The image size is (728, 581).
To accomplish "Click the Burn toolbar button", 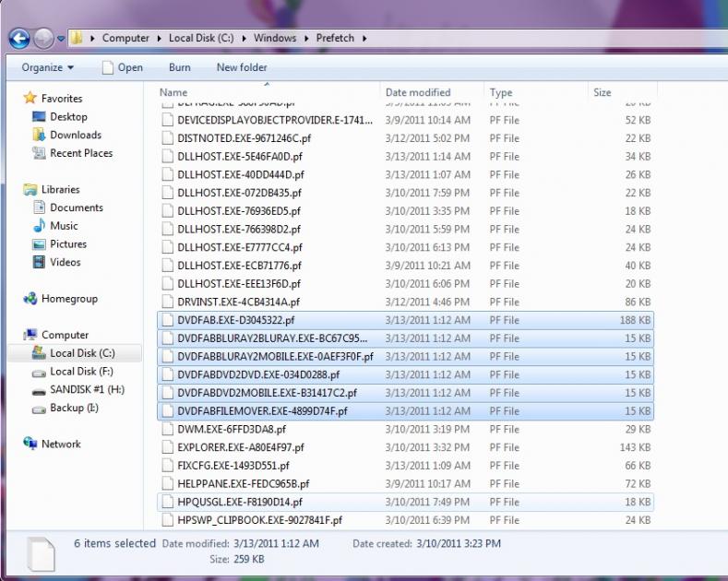I will [x=180, y=67].
